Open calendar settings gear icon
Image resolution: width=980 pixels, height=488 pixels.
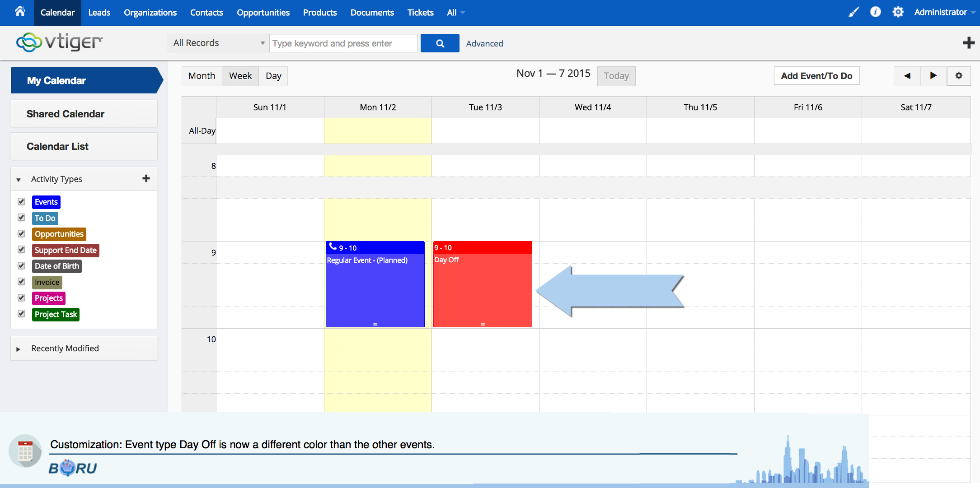[959, 76]
